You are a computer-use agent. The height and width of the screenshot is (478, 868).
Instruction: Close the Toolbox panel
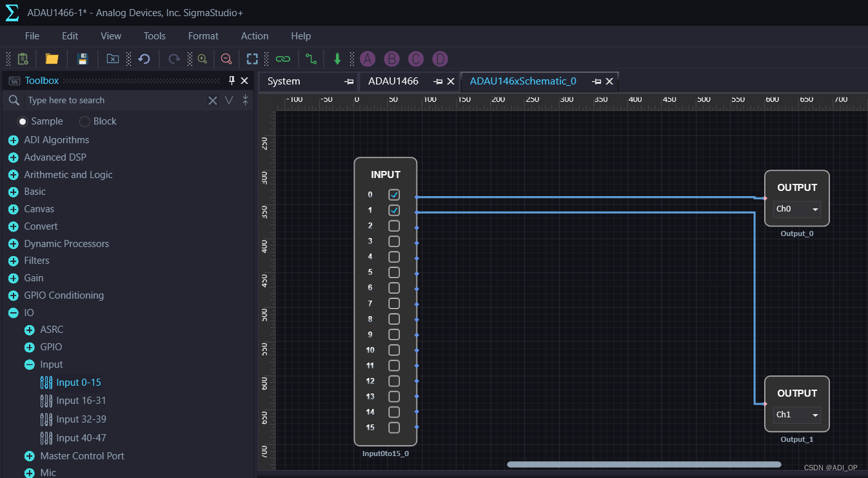[x=244, y=81]
